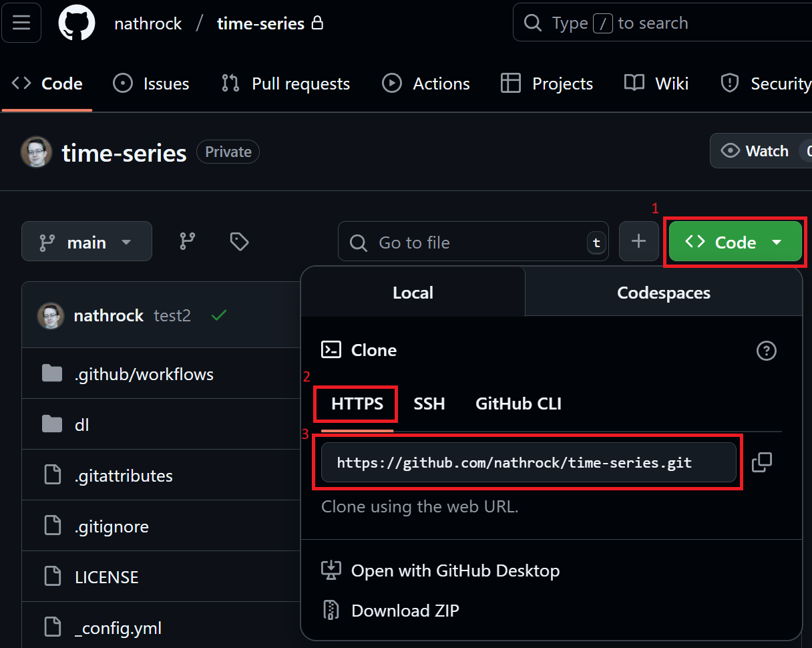Go to the Pull requests tab
The height and width of the screenshot is (648, 812).
[x=286, y=84]
